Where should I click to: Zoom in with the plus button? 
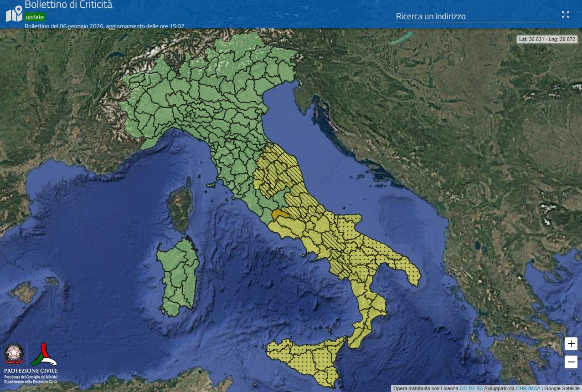click(x=571, y=344)
